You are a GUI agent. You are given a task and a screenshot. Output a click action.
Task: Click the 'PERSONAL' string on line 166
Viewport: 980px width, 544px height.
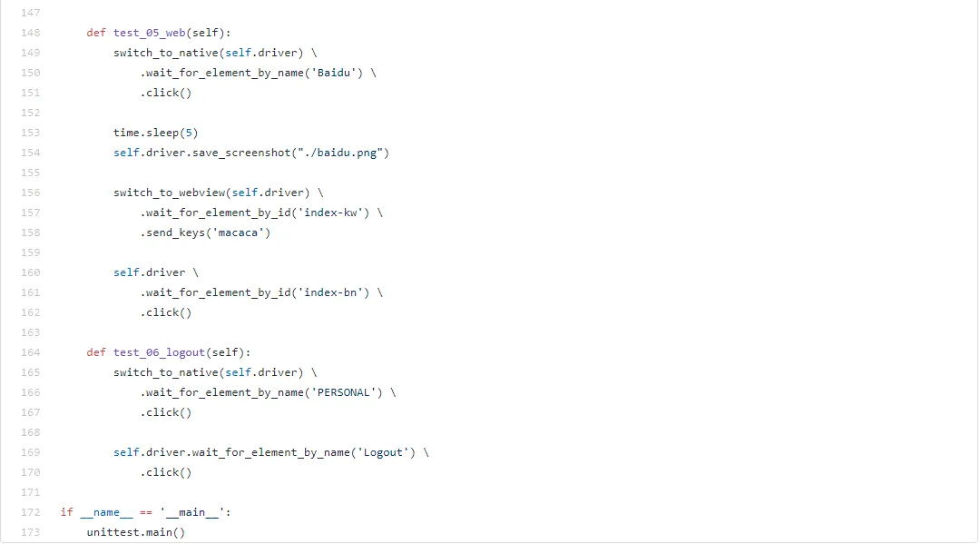coord(344,393)
